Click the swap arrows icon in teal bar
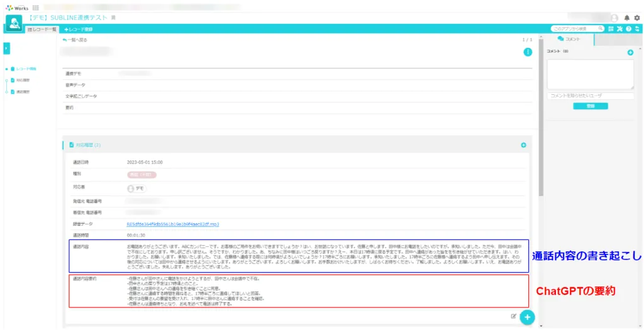 point(637,29)
